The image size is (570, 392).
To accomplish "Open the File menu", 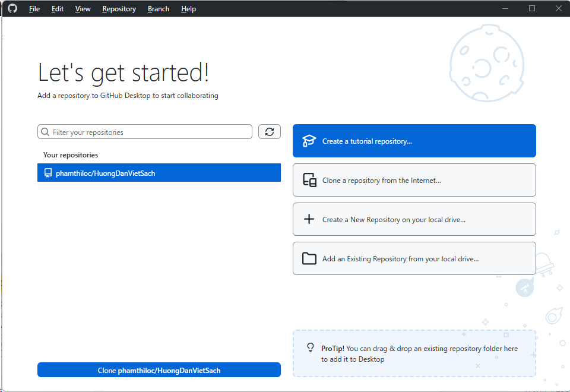I will 34,9.
